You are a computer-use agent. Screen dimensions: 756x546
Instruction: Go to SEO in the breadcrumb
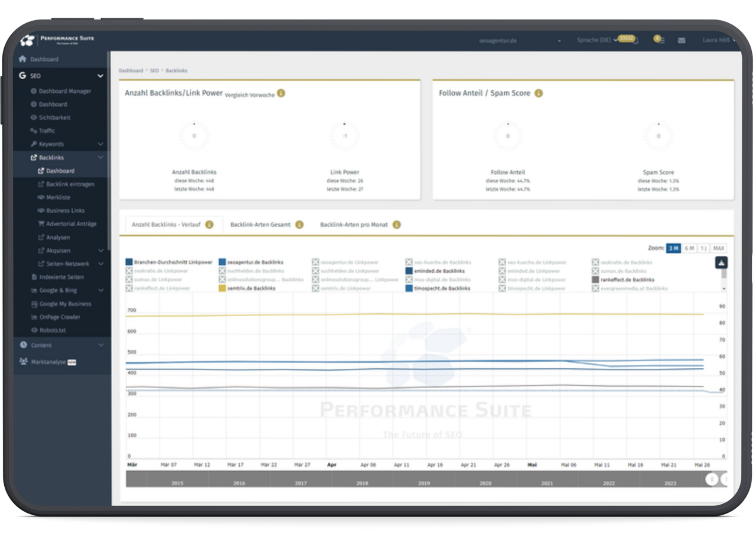154,70
